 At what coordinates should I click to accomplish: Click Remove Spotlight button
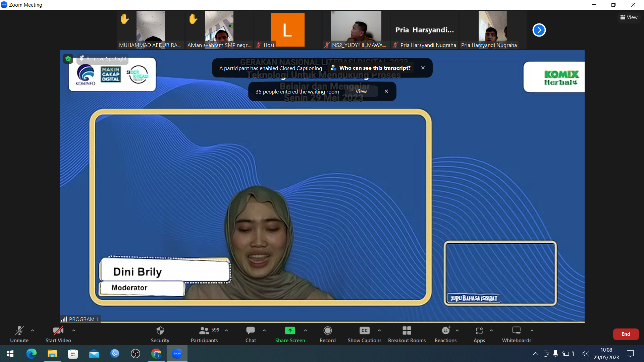103,59
